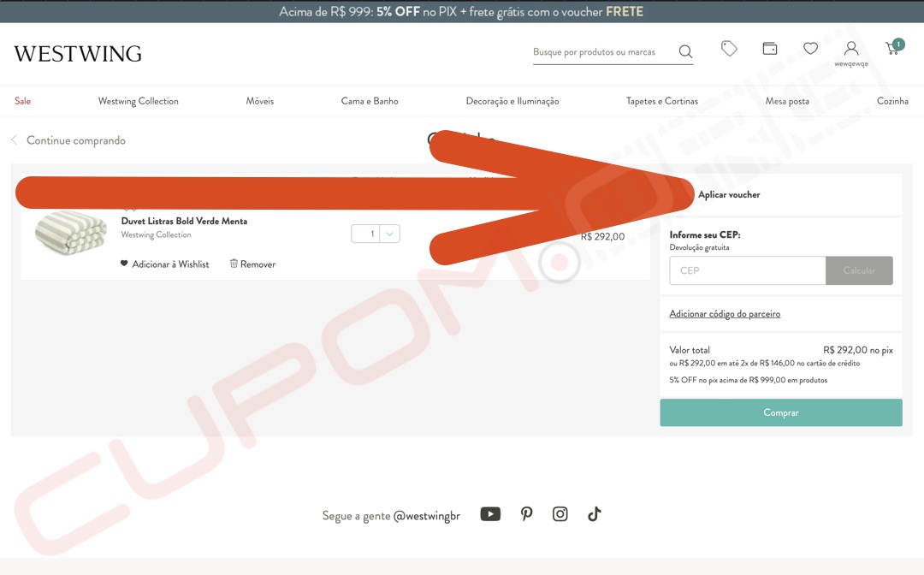Click Aplicar voucher
924x575 pixels.
pos(729,194)
